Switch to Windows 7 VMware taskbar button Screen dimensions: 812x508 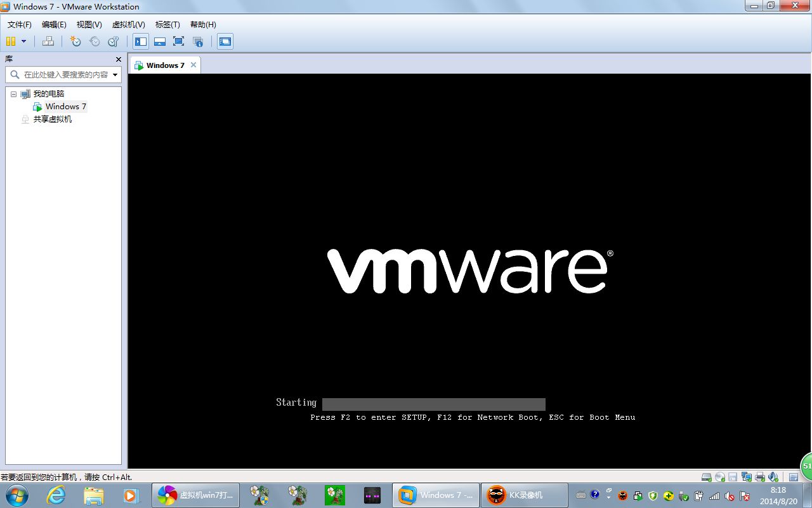pyautogui.click(x=436, y=495)
